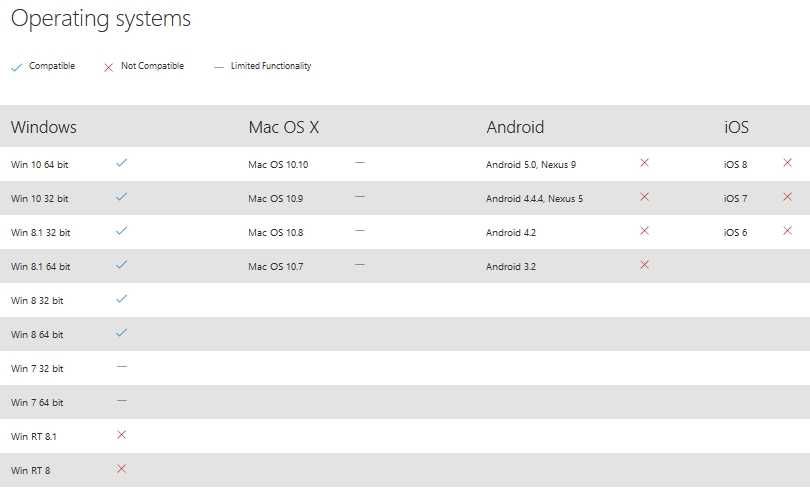Click the Limited Functionality legend label
This screenshot has width=810, height=499.
pos(271,66)
